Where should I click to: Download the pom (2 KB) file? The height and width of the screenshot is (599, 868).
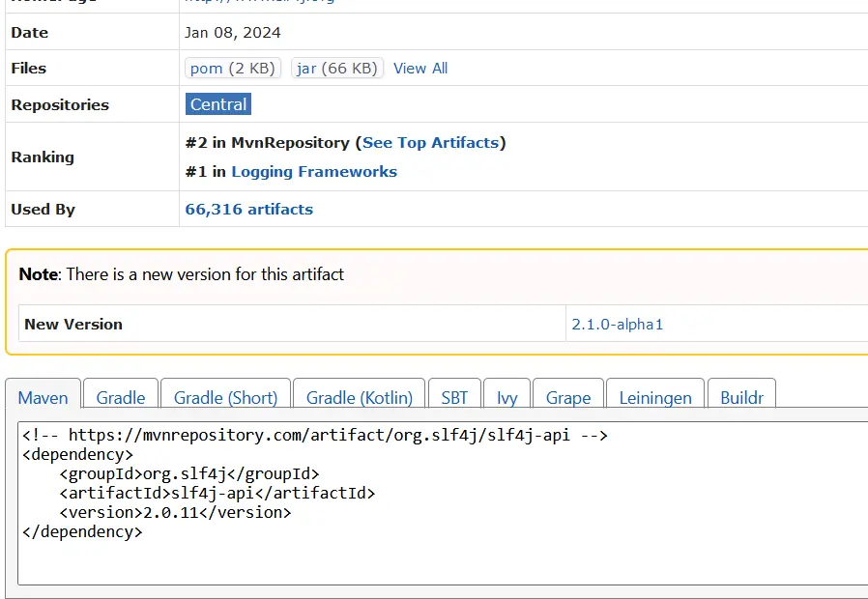pyautogui.click(x=232, y=69)
